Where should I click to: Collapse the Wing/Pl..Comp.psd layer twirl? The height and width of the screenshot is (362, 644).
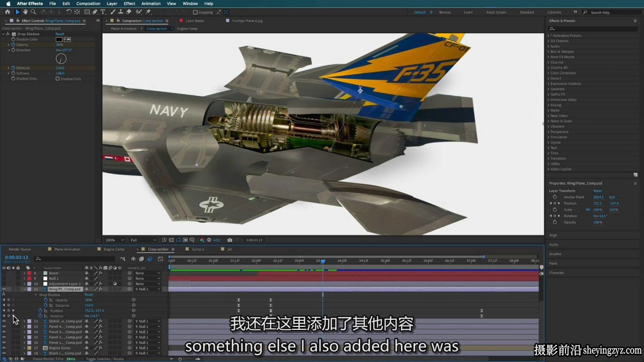tap(24, 289)
